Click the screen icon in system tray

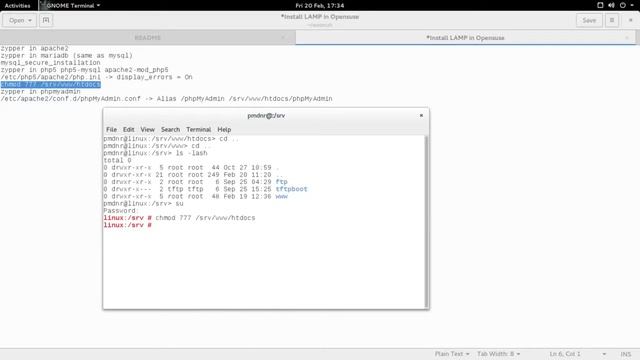pyautogui.click(x=600, y=5)
